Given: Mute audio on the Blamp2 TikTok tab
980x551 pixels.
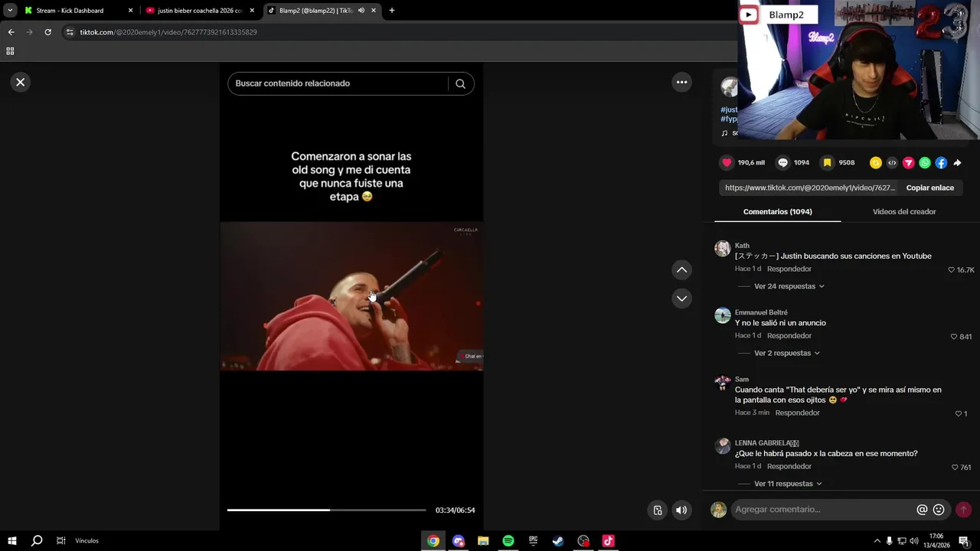Looking at the screenshot, I should click(361, 11).
